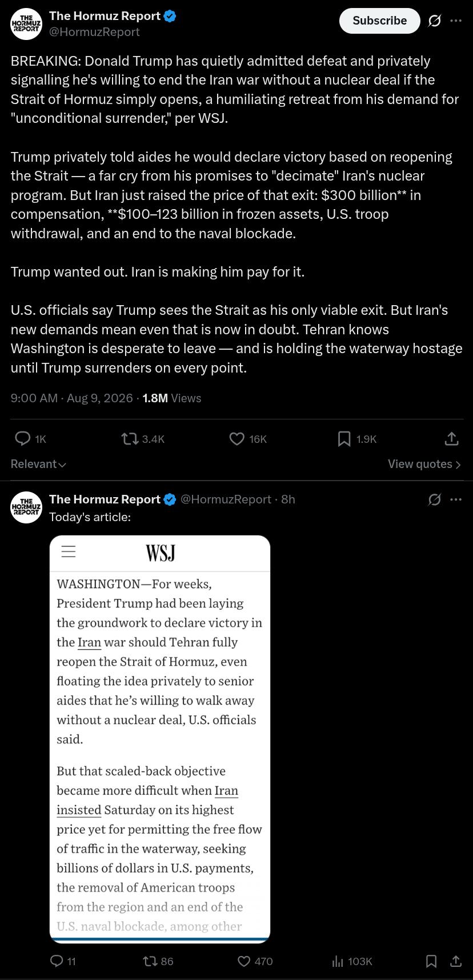Open more options menu on main post
Viewport: 473px width, 980px height.
click(456, 21)
